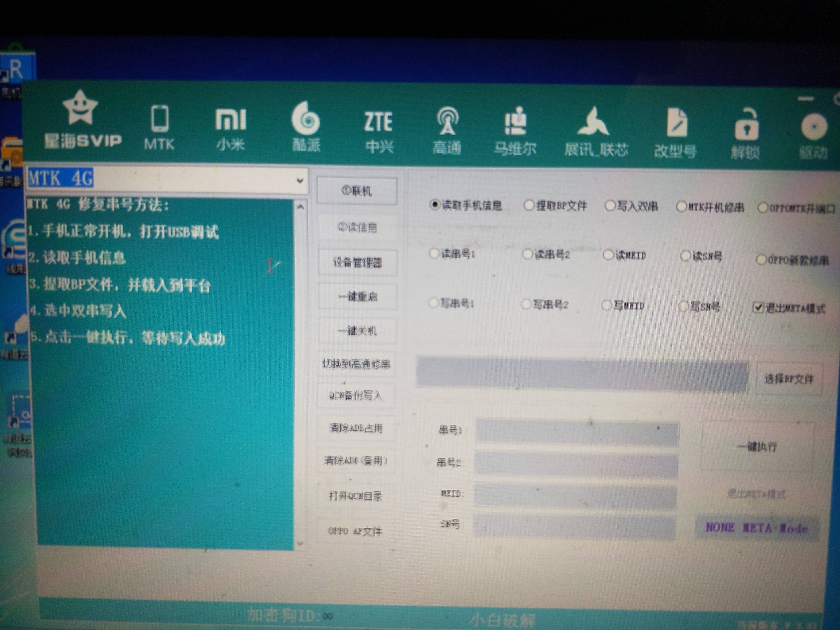Screen dimensions: 840x630
Task: Click the 一键关机 shutdown button
Action: coord(357,330)
